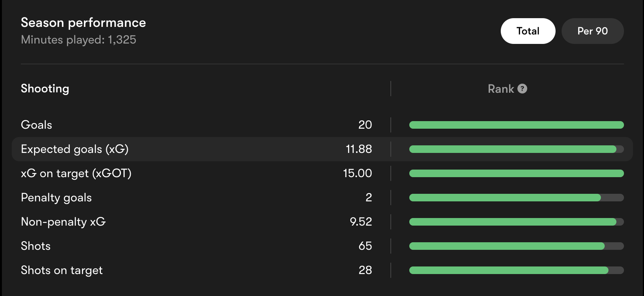Screen dimensions: 644x296
Task: Click the Non-penalty xG rank bar
Action: coord(516,222)
